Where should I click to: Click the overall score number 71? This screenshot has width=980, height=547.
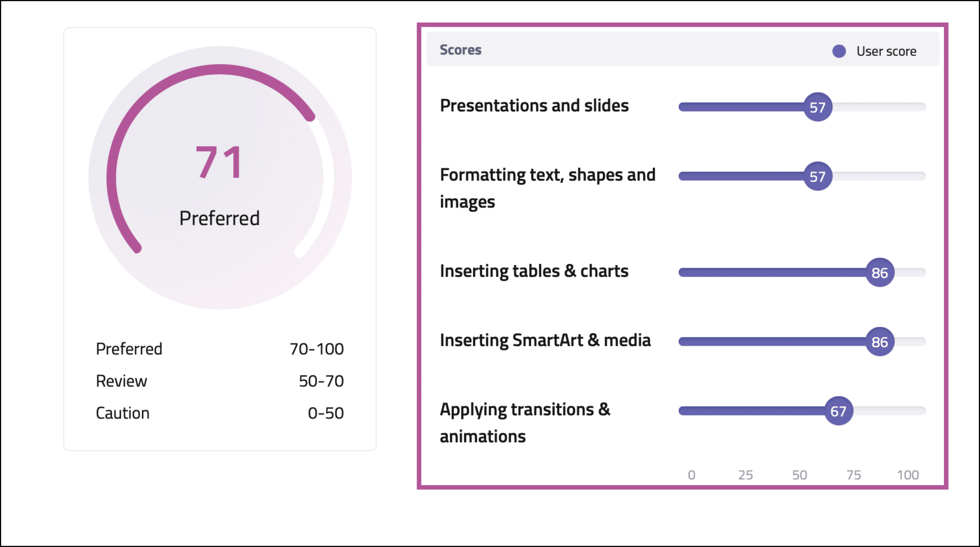click(219, 162)
